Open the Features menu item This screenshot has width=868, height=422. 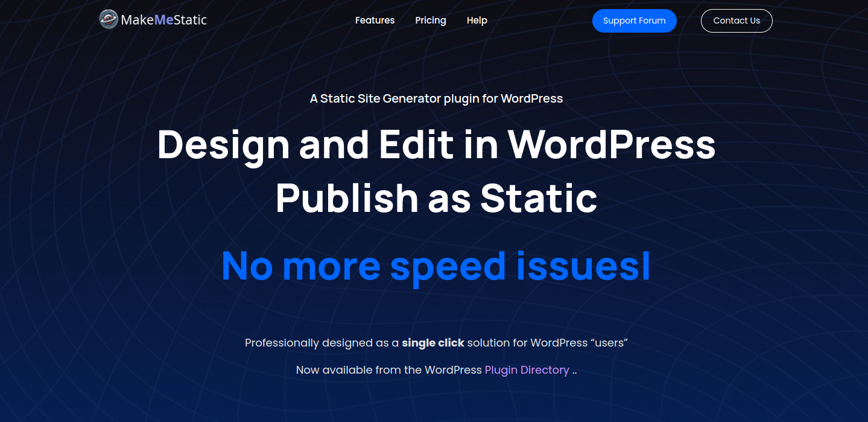(x=375, y=21)
